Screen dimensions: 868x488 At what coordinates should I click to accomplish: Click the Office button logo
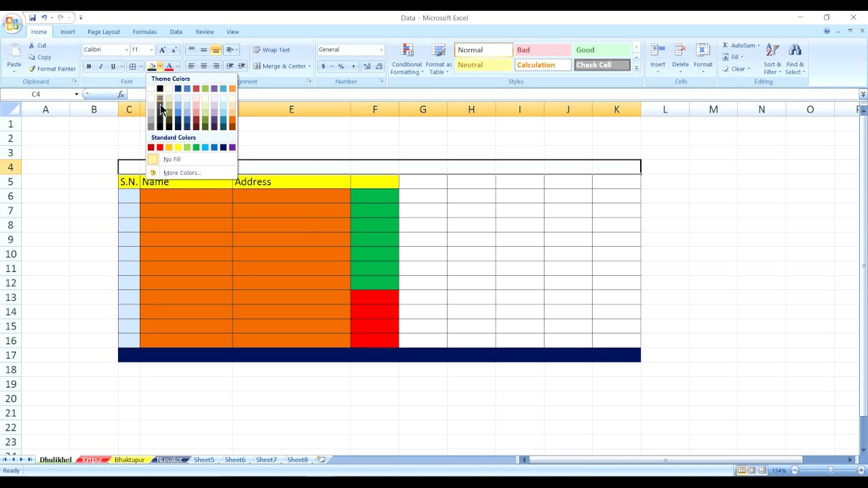point(12,24)
